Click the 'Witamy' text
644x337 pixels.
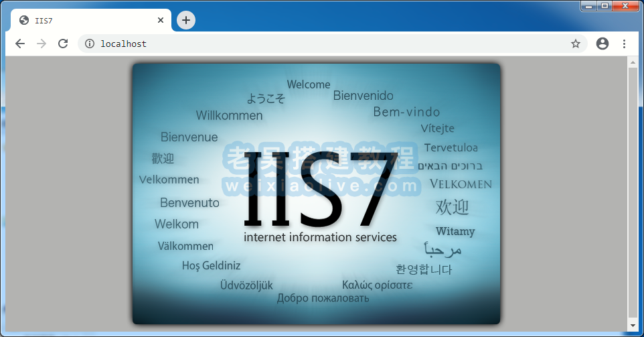[455, 231]
